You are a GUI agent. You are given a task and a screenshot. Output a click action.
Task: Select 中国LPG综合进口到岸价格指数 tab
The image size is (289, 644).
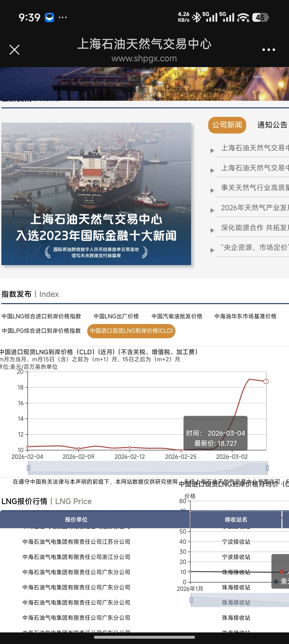[x=41, y=331]
